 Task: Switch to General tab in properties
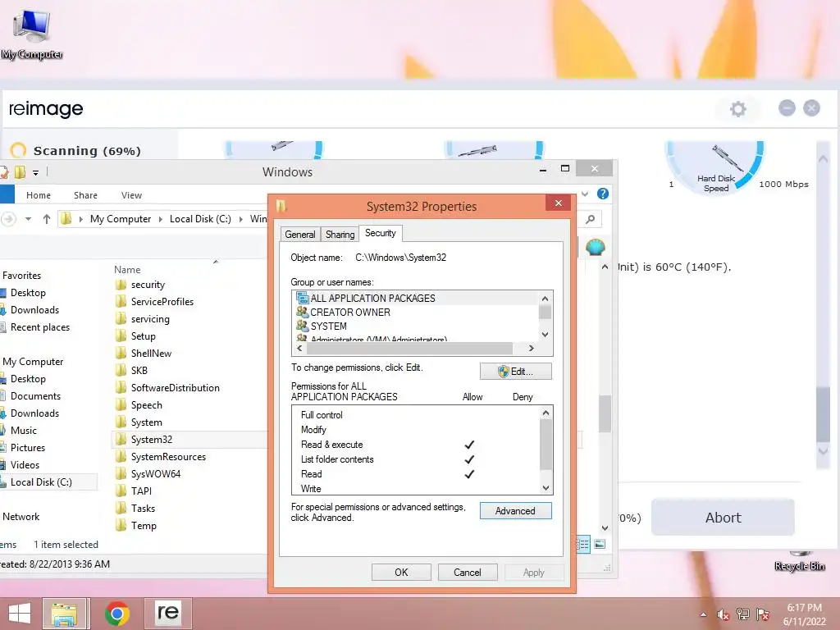(300, 234)
